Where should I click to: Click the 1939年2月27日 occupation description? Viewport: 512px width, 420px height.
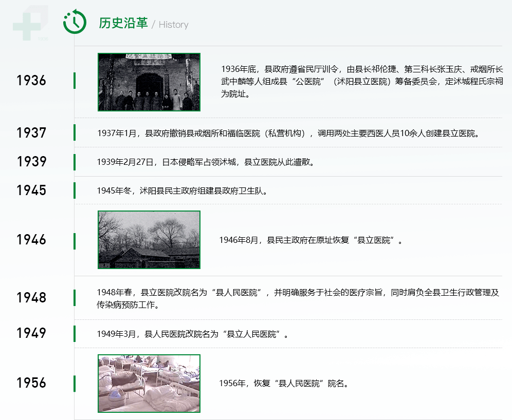tap(205, 162)
